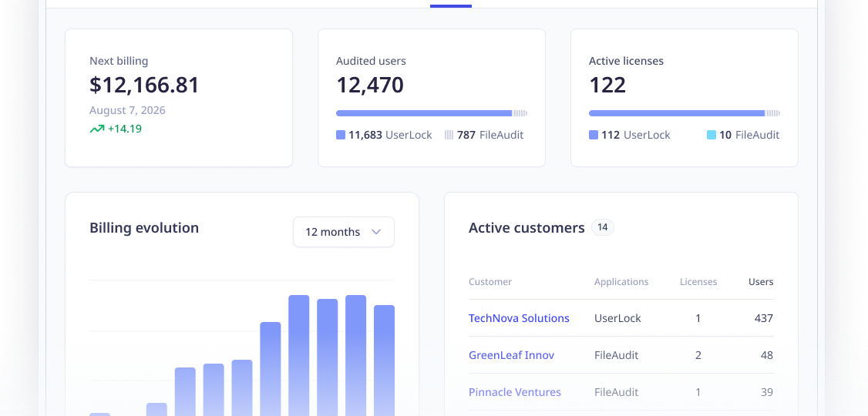Click the August 7, 2026 date

coord(127,110)
